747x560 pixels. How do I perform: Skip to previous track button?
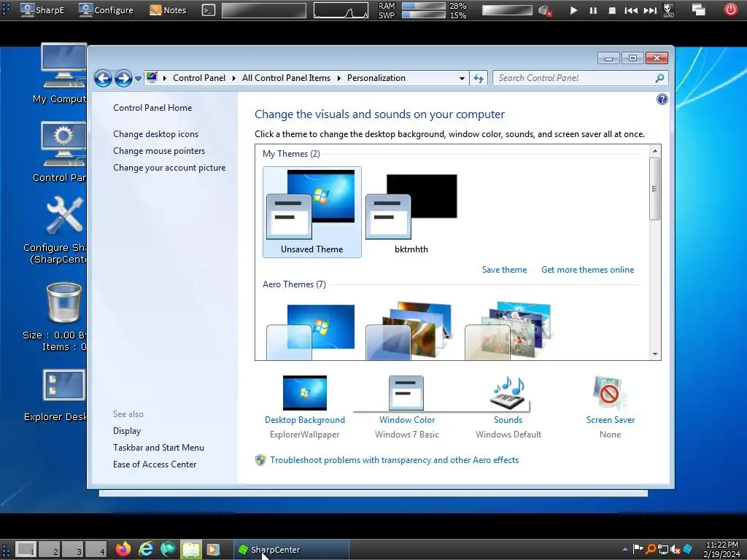(631, 10)
